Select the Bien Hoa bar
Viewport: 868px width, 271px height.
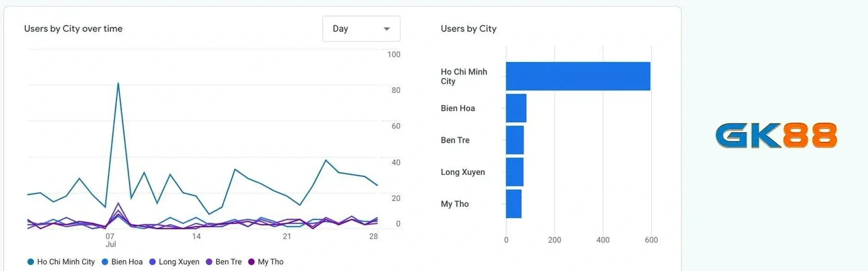click(x=516, y=108)
